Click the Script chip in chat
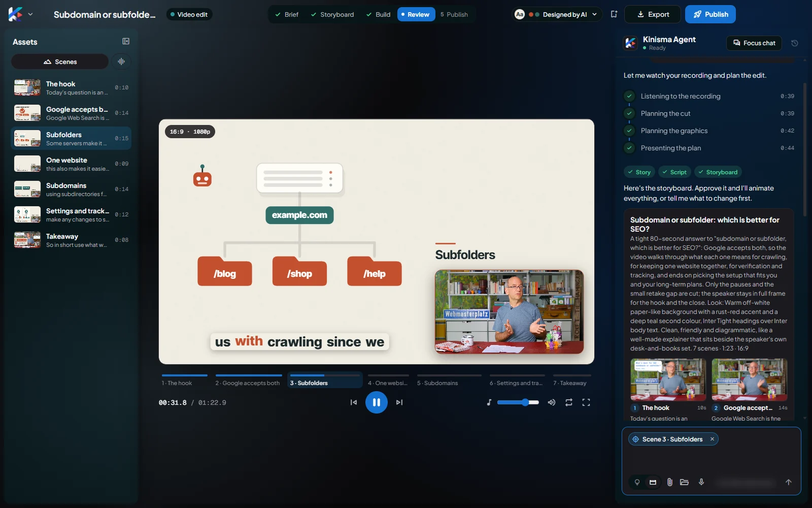This screenshot has height=508, width=812. [674, 172]
